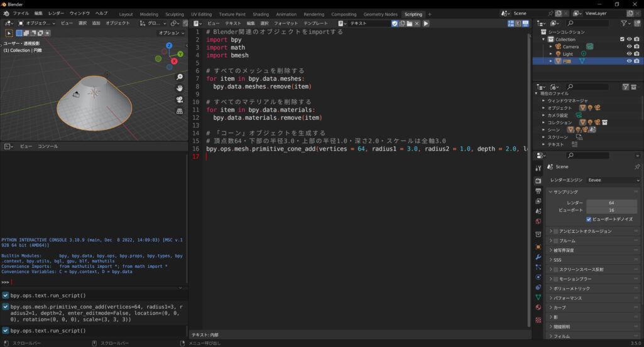
Task: Open the render engine Eevee dropdown
Action: [614, 180]
